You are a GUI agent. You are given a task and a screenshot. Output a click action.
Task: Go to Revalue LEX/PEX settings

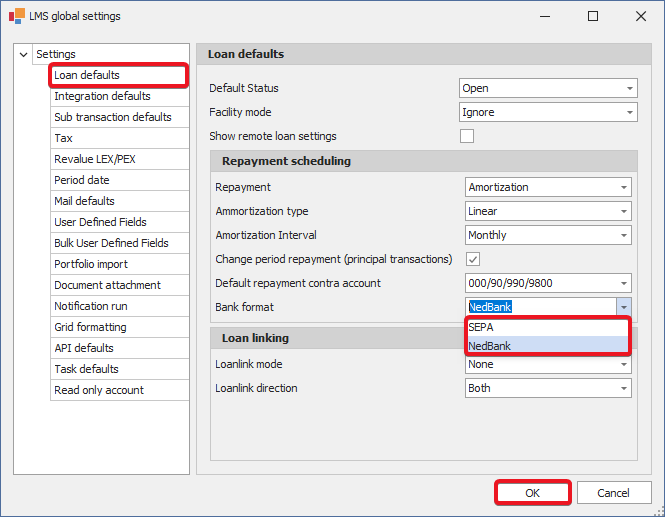click(x=96, y=160)
